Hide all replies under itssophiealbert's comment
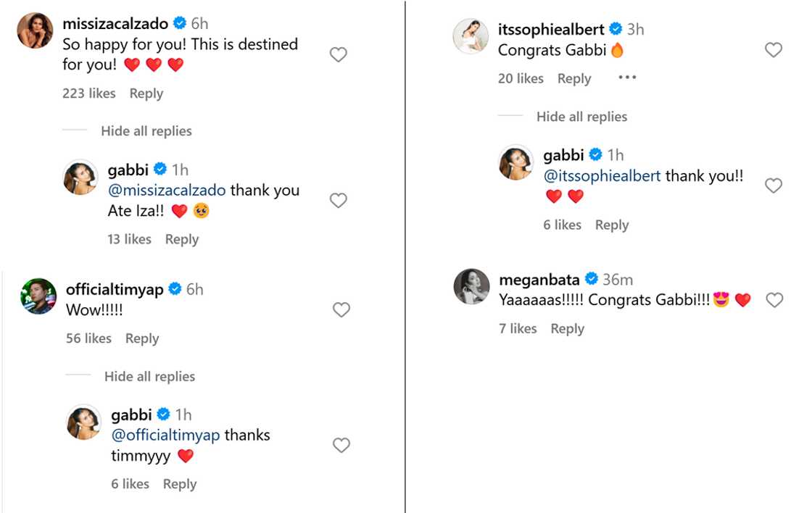This screenshot has height=513, width=812. point(581,117)
